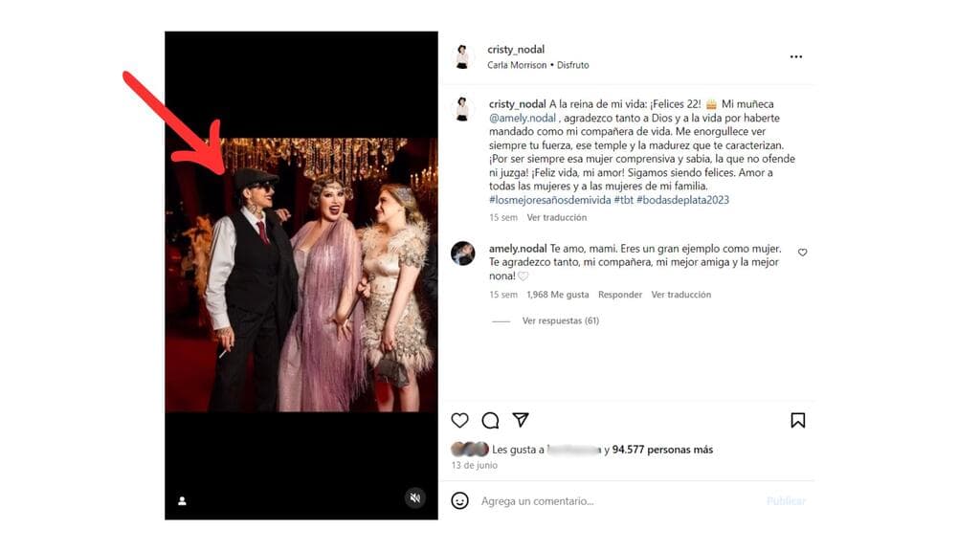Screen dimensions: 980x551
Task: Click 'Responder' to reply to the comment
Action: 619,295
